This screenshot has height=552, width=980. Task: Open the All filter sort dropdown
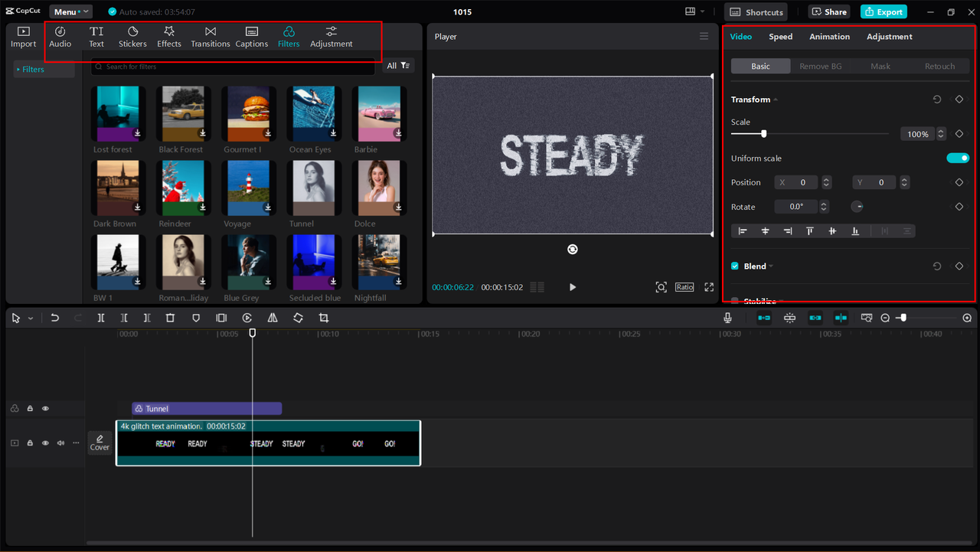(398, 66)
